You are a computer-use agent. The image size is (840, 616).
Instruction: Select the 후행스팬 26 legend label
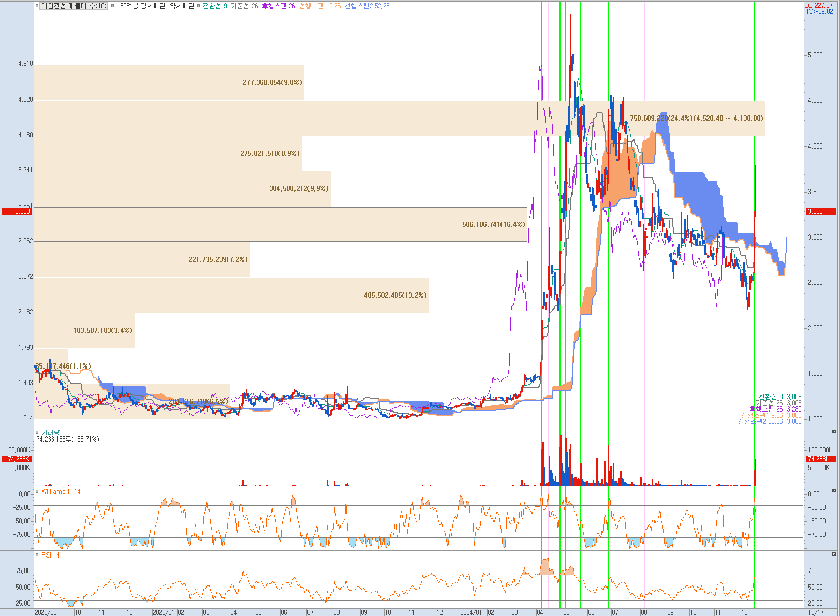(x=278, y=6)
